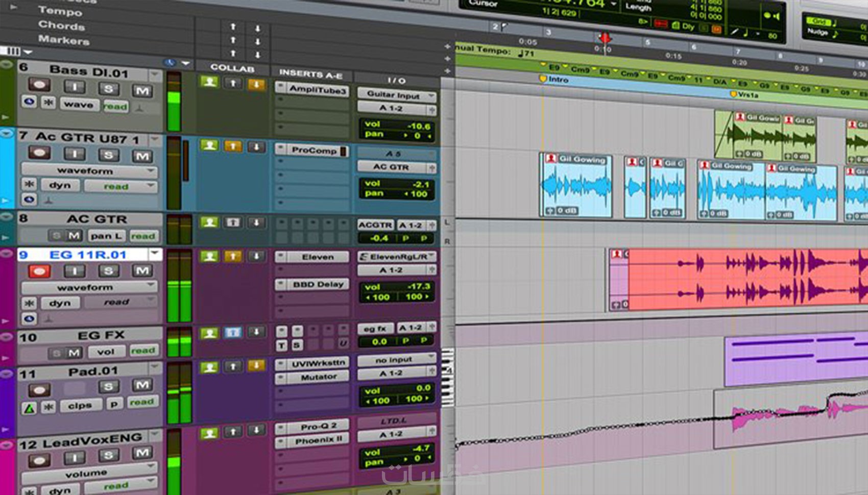Image resolution: width=868 pixels, height=495 pixels.
Task: Mute the EG FX track
Action: click(x=75, y=353)
